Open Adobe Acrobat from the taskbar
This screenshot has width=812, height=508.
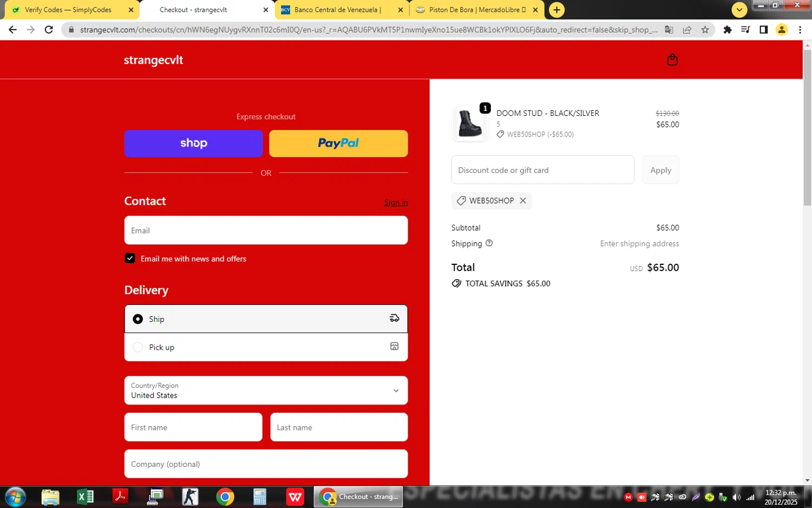(120, 497)
